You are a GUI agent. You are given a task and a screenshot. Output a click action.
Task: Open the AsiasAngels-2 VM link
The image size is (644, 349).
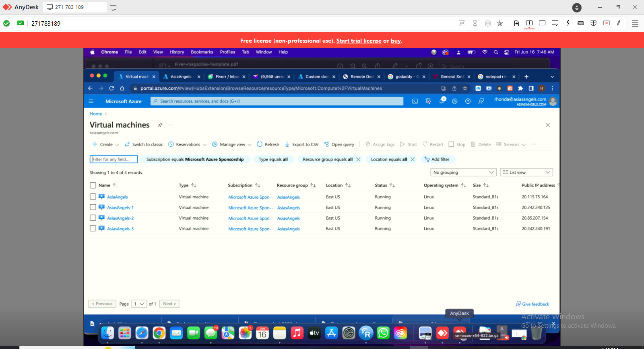(120, 218)
